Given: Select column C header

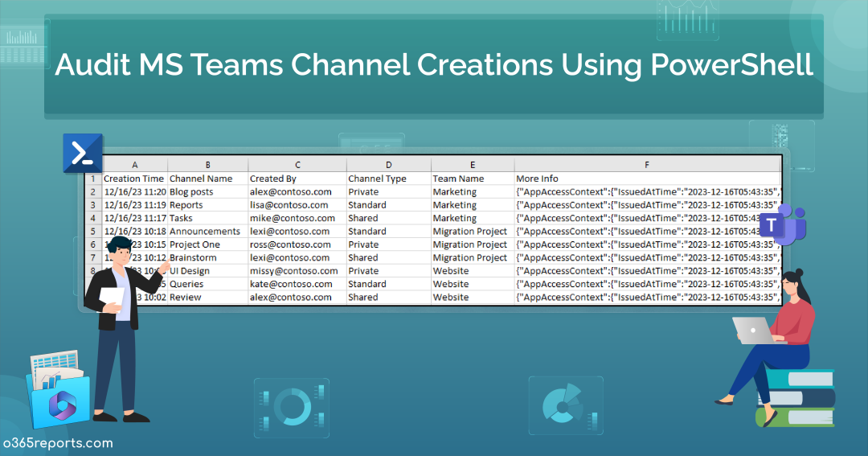Looking at the screenshot, I should point(297,165).
